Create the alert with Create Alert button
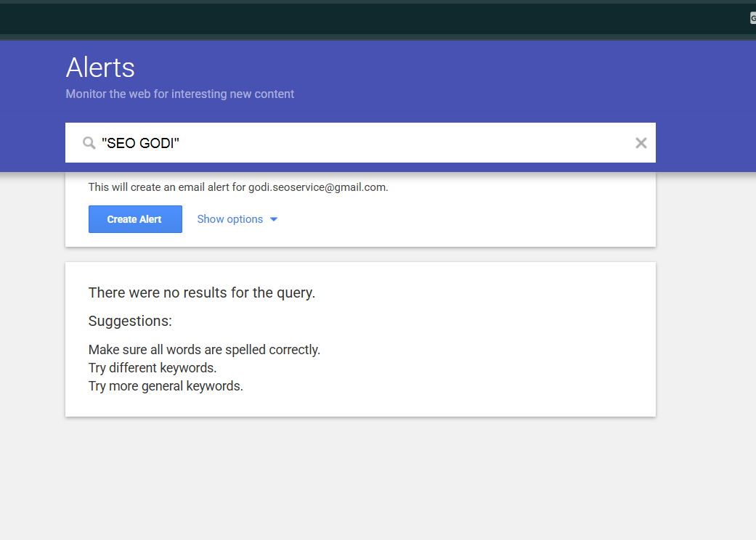This screenshot has width=756, height=540. 136,219
